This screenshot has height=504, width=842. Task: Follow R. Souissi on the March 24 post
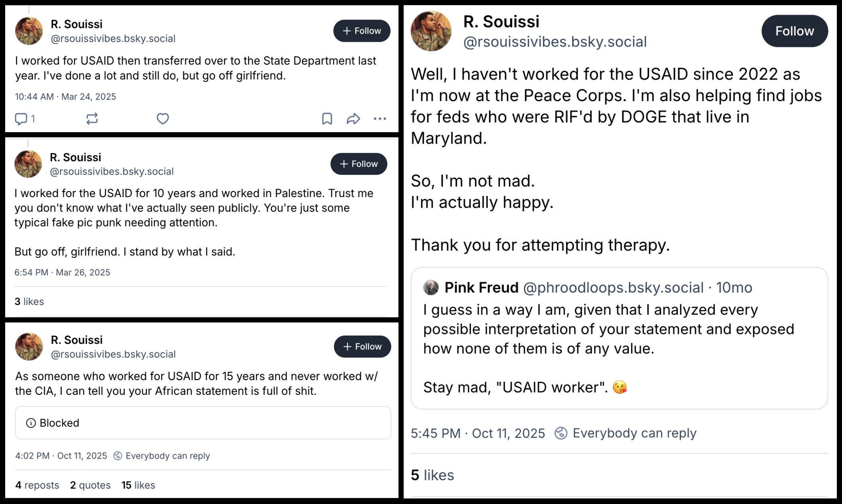pyautogui.click(x=361, y=31)
